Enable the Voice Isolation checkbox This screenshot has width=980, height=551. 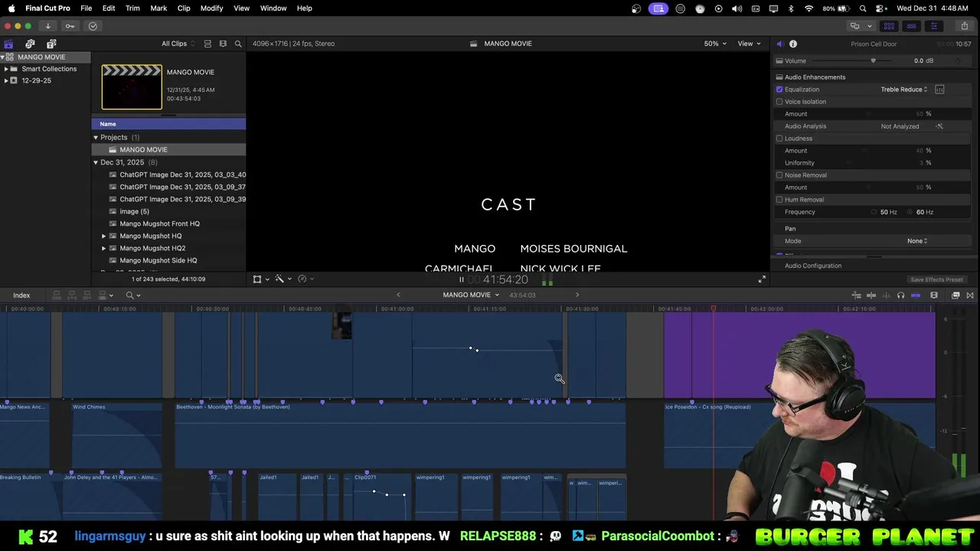pos(779,102)
